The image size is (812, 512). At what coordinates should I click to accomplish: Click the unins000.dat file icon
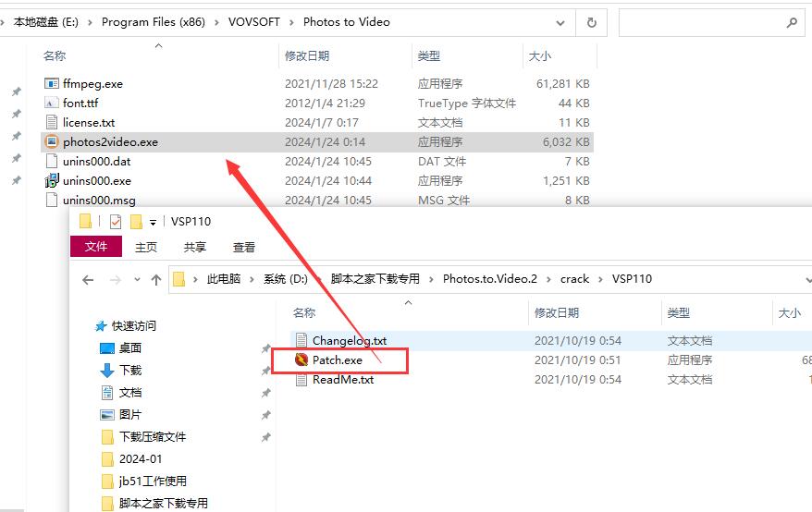click(x=51, y=161)
